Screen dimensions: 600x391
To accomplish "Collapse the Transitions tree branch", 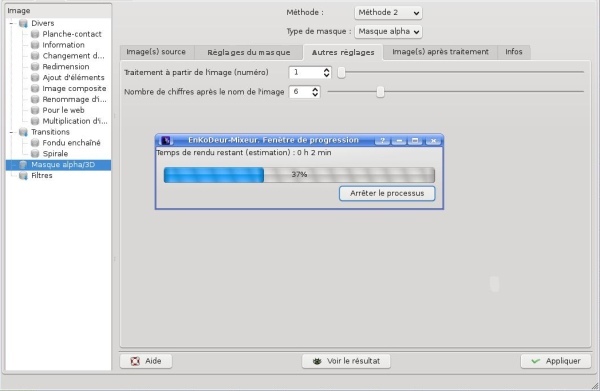I will 11,132.
